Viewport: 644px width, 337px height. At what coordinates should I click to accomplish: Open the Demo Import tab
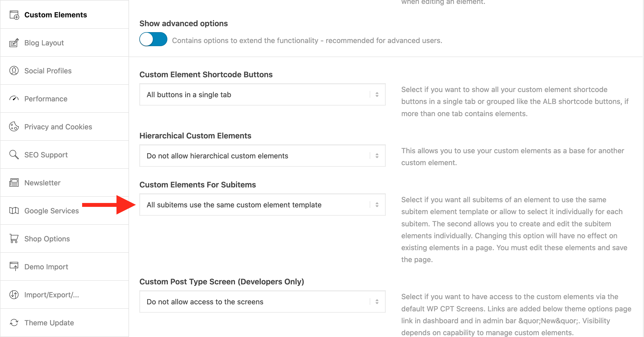point(46,267)
